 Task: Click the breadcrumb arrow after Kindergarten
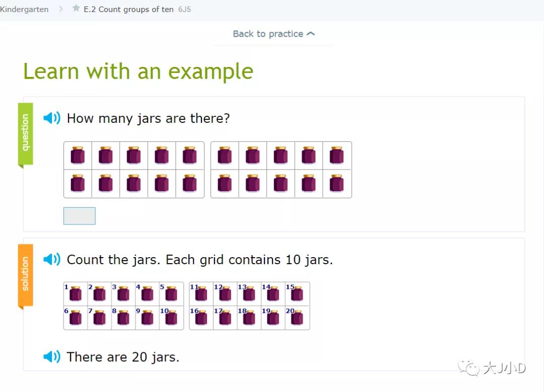pos(61,9)
